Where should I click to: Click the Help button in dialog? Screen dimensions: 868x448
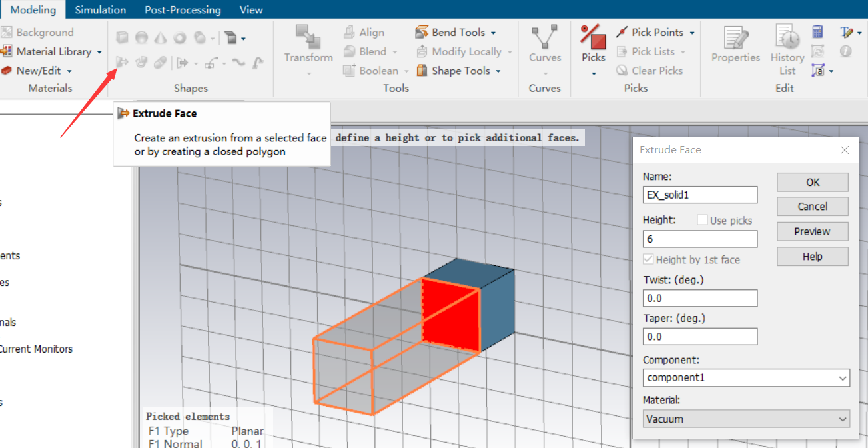click(813, 257)
